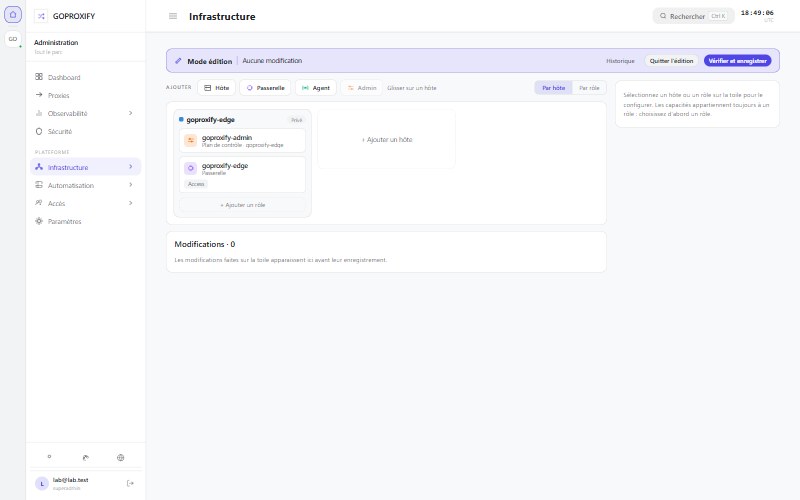Focus the Rechercher search field

coord(693,16)
